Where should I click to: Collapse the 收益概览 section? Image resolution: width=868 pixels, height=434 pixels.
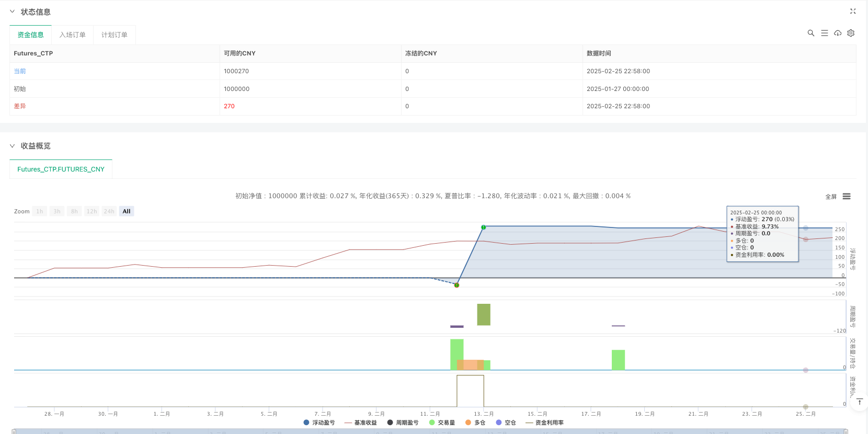click(12, 146)
